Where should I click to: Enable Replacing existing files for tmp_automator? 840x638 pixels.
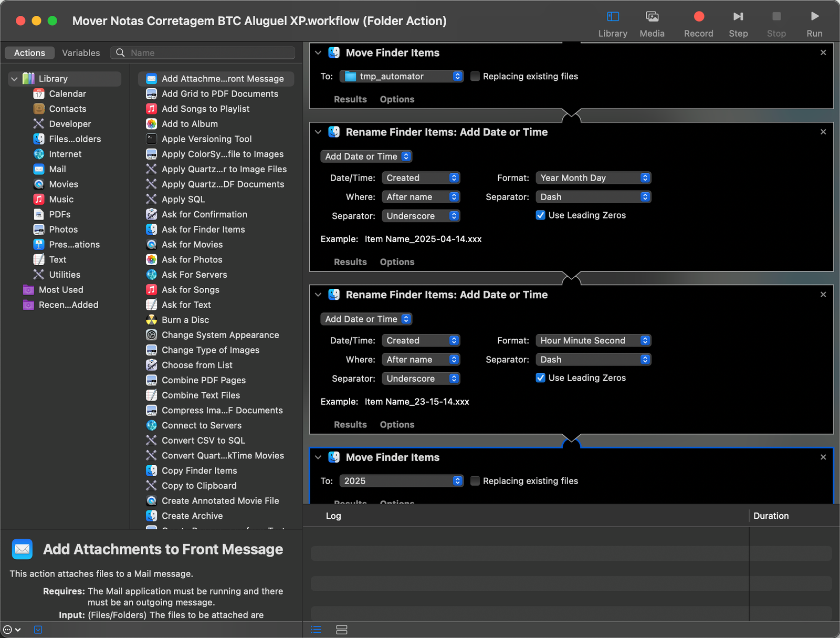475,76
